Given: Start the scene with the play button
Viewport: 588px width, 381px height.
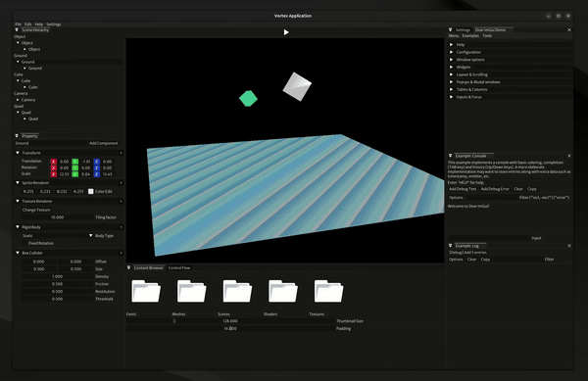Looking at the screenshot, I should [286, 32].
